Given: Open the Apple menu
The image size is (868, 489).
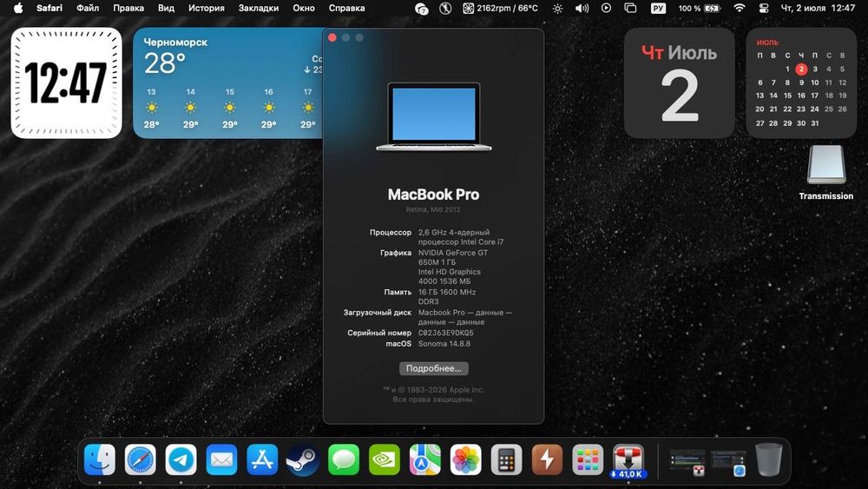Looking at the screenshot, I should 18,8.
